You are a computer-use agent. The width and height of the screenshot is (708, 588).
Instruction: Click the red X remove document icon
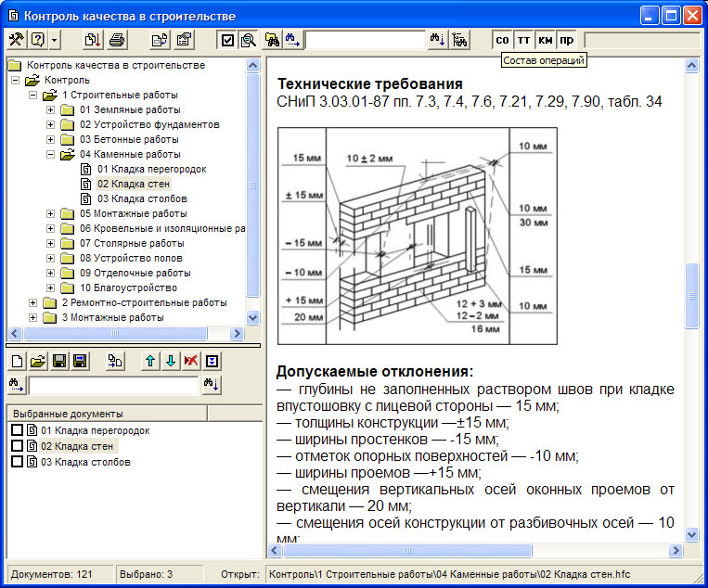191,361
